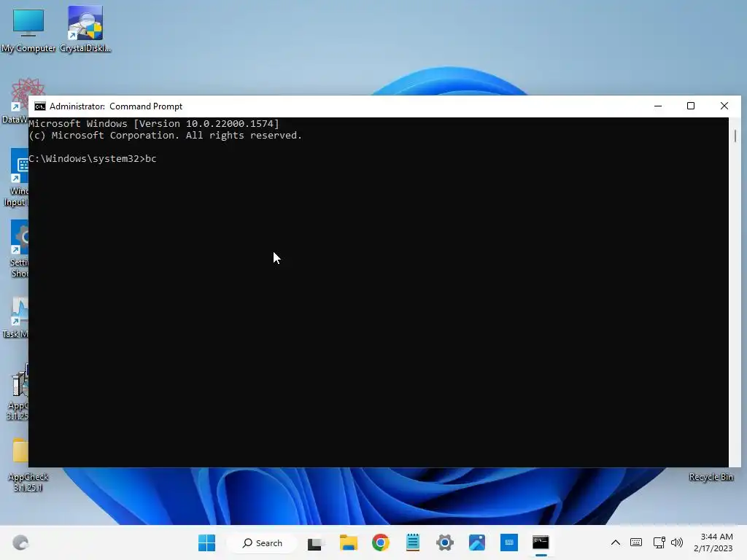Image resolution: width=747 pixels, height=560 pixels.
Task: Click the taskbar Search box
Action: pyautogui.click(x=262, y=542)
